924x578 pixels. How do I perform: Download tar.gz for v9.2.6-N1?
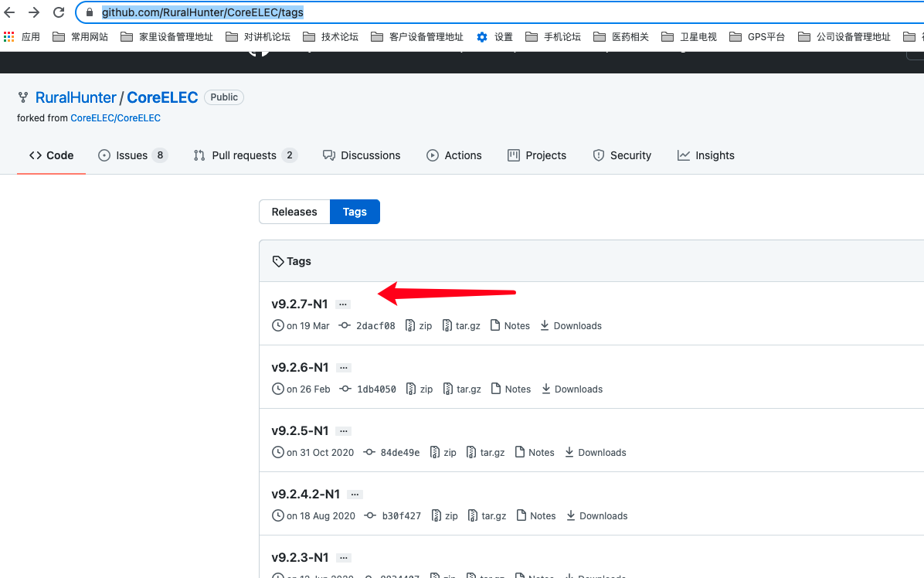(462, 389)
